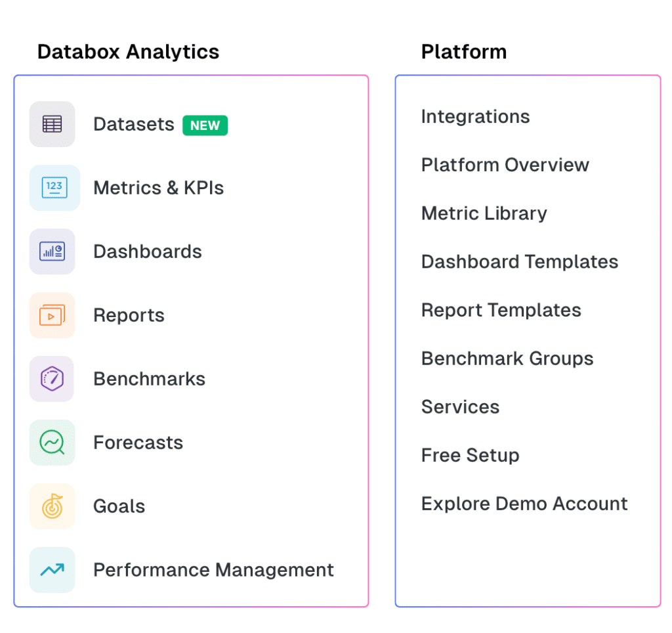Open the Metric Library link
Screen dimensions: 672x633
(484, 213)
